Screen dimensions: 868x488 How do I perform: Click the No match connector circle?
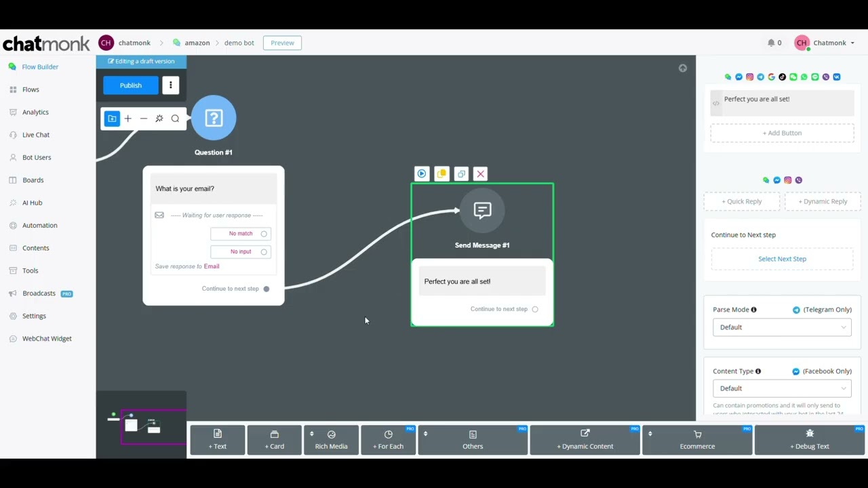264,234
